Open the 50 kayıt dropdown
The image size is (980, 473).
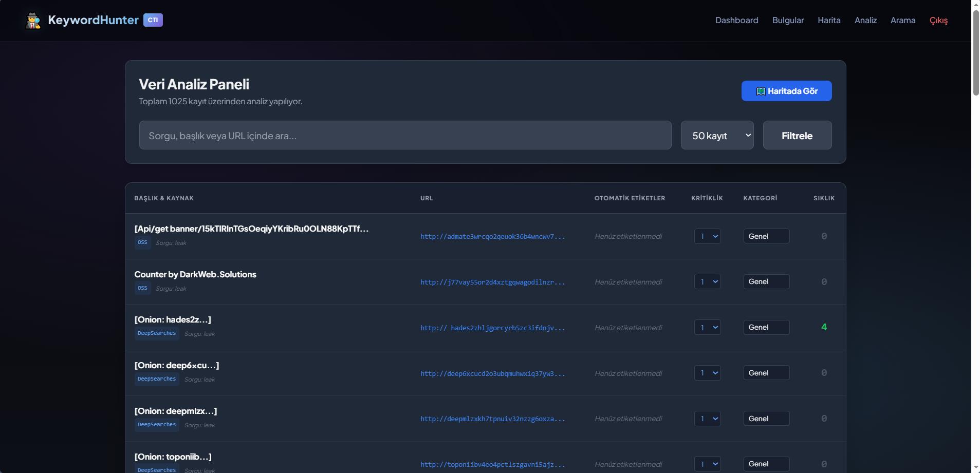(x=717, y=135)
